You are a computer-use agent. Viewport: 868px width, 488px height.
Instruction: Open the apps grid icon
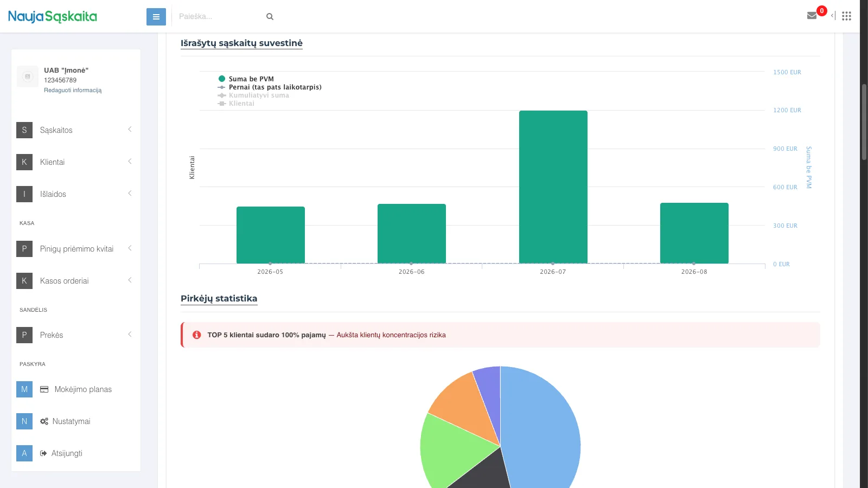846,16
